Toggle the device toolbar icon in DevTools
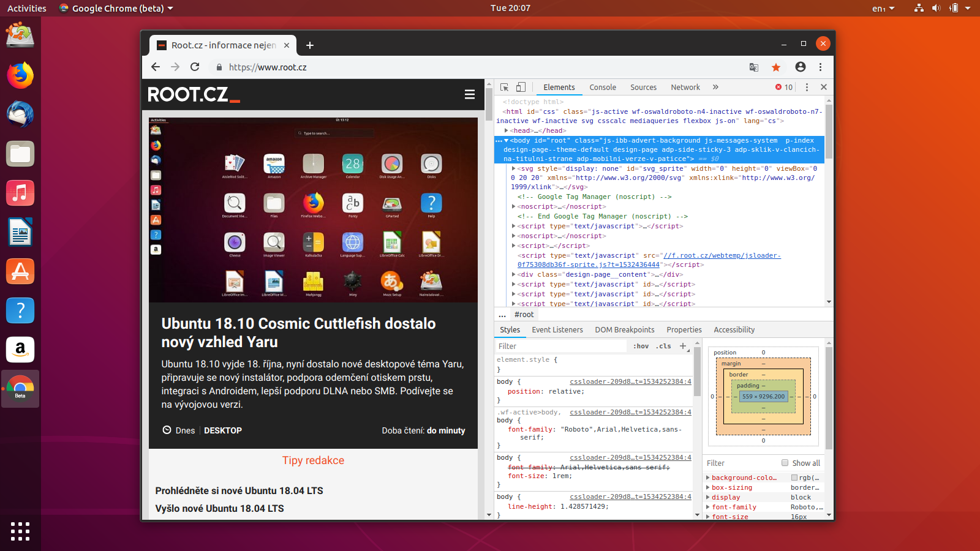The image size is (980, 551). [x=521, y=87]
